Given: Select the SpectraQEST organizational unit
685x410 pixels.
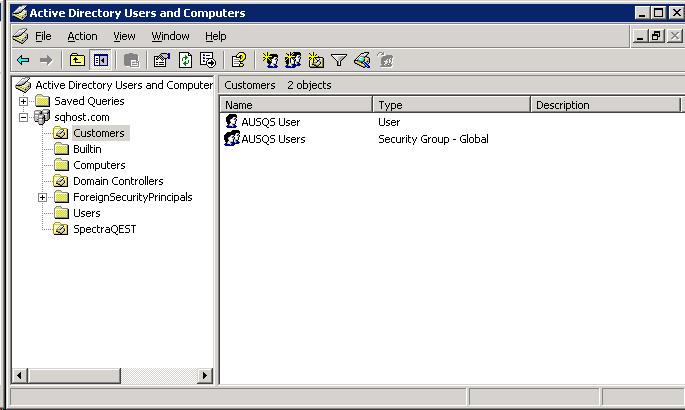Looking at the screenshot, I should coord(104,229).
